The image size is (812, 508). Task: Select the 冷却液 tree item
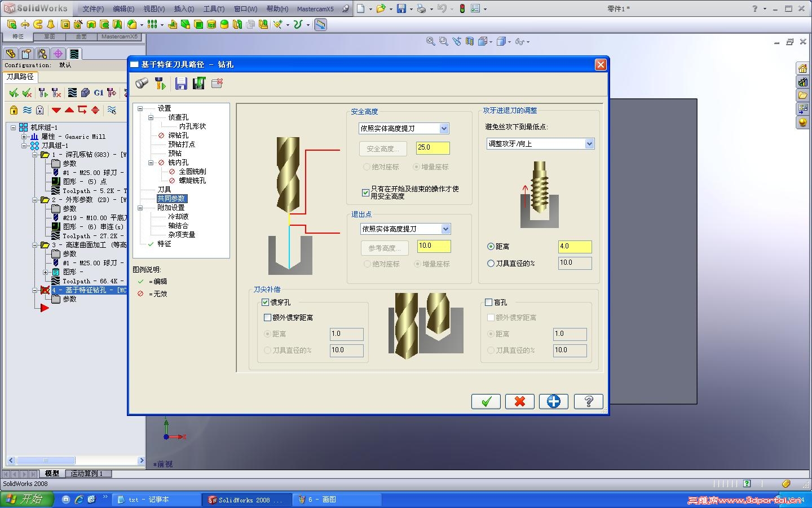pyautogui.click(x=178, y=217)
